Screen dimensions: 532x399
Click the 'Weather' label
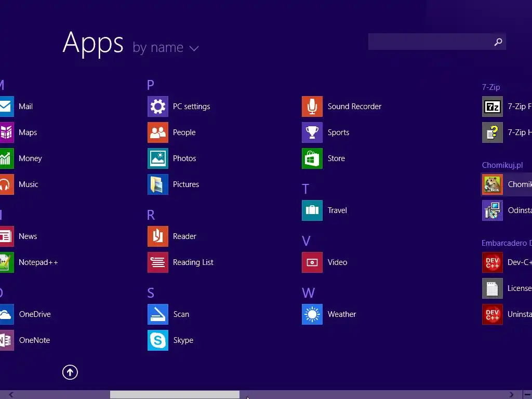click(342, 314)
